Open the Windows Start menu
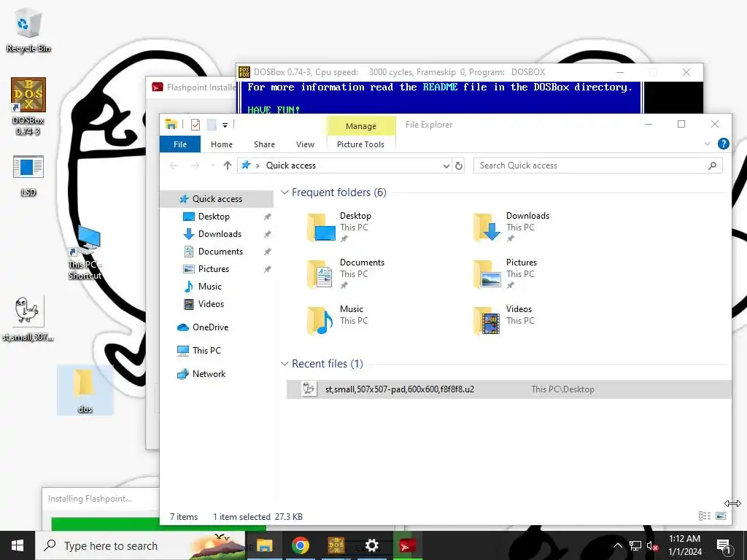This screenshot has width=747, height=560. tap(18, 545)
